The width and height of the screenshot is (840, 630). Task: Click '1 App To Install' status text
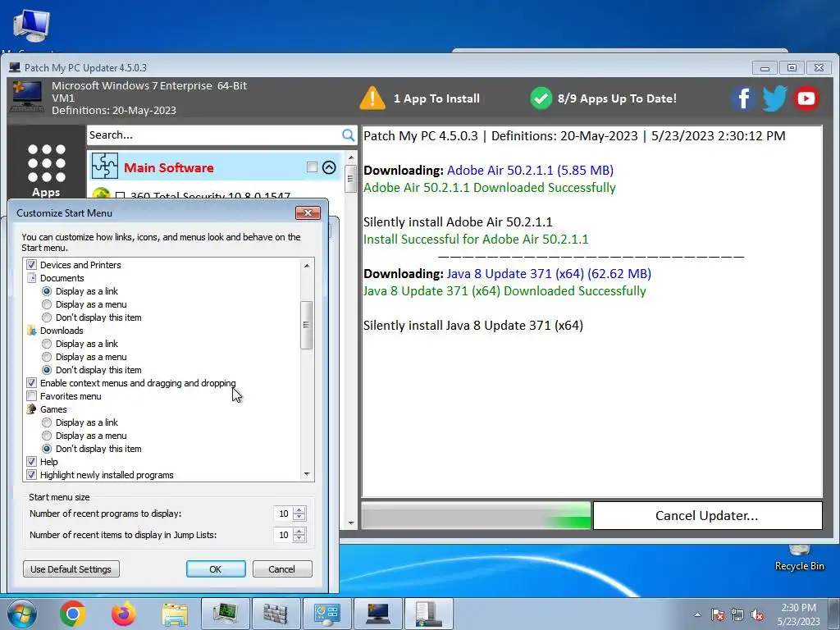coord(436,98)
